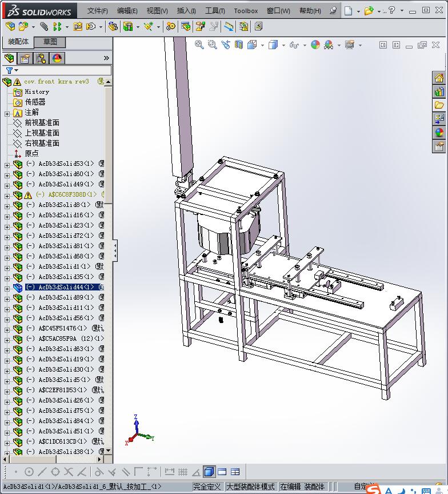Image resolution: width=448 pixels, height=494 pixels.
Task: Click the Section View icon
Action: [x=239, y=45]
